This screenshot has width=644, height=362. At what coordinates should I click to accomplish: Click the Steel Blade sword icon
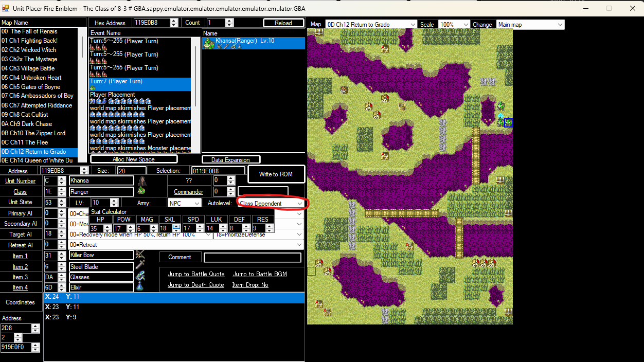[140, 266]
